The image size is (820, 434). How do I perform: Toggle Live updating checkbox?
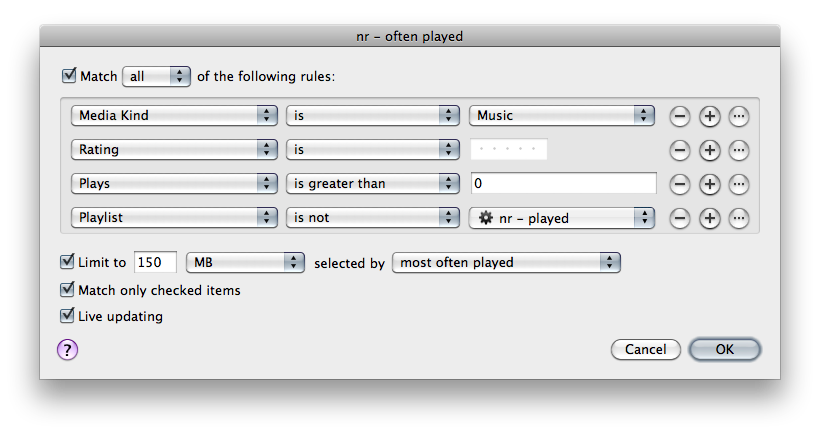pos(67,315)
